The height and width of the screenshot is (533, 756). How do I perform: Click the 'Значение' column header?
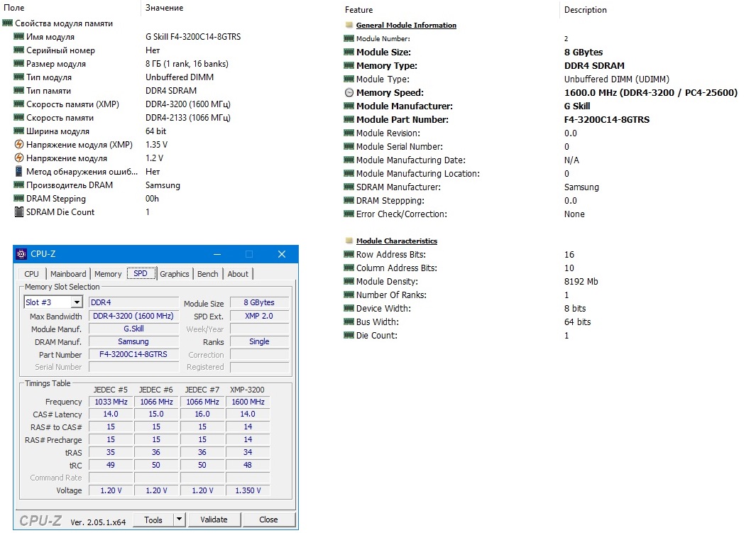coord(165,8)
